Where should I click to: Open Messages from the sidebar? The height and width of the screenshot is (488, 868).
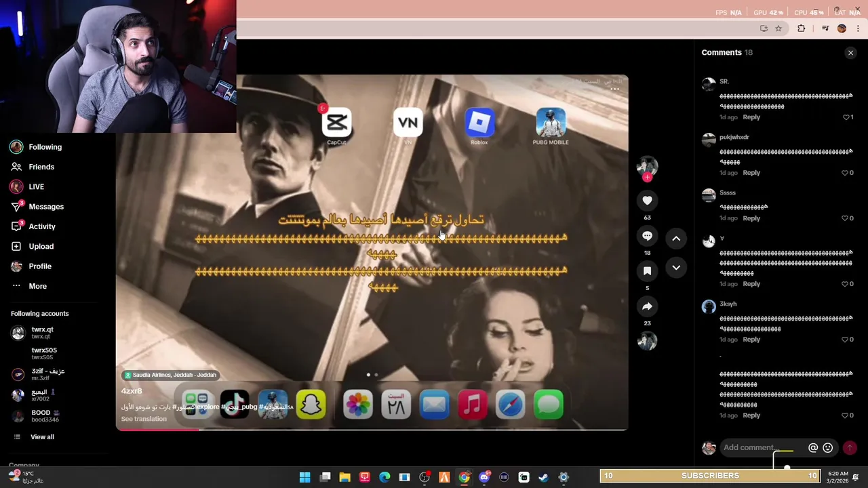click(37, 207)
